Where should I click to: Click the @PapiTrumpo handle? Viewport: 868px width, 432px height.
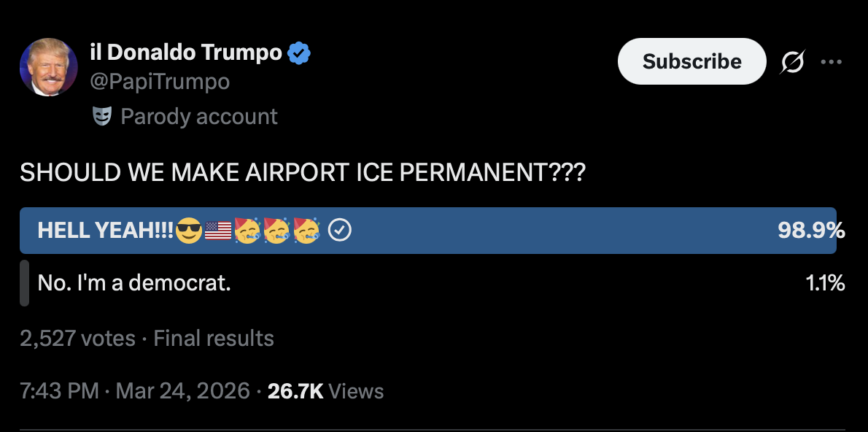pyautogui.click(x=159, y=82)
